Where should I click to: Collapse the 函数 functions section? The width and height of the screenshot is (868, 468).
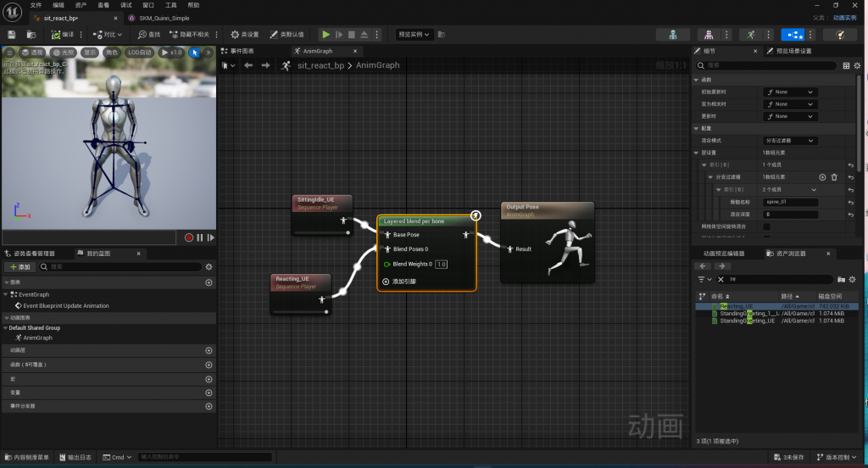pyautogui.click(x=697, y=80)
